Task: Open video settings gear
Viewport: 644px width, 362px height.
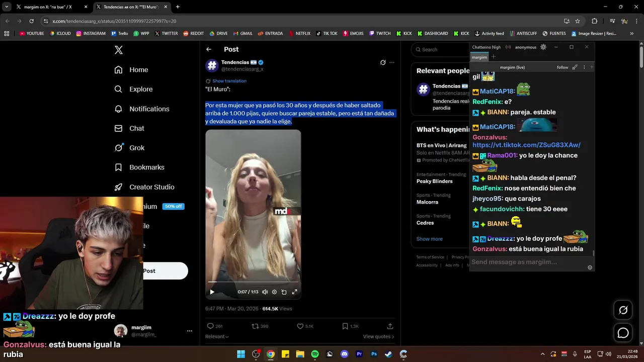Action: pos(274,292)
